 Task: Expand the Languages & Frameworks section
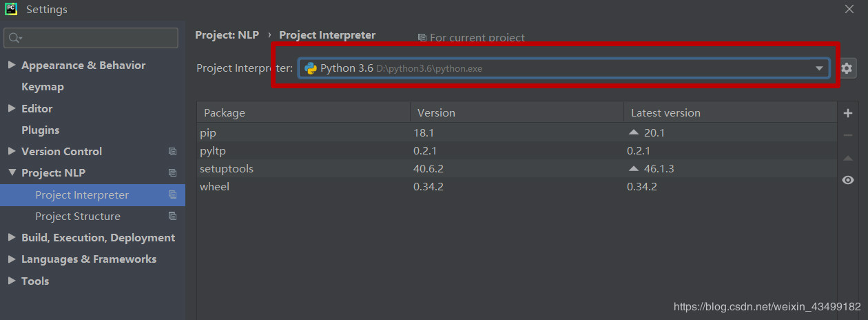[x=12, y=259]
